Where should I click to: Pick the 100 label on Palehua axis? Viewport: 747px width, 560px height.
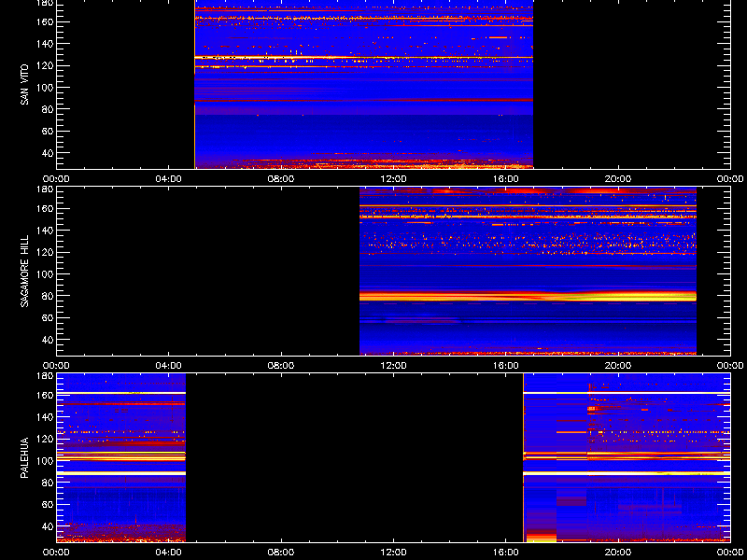46,460
